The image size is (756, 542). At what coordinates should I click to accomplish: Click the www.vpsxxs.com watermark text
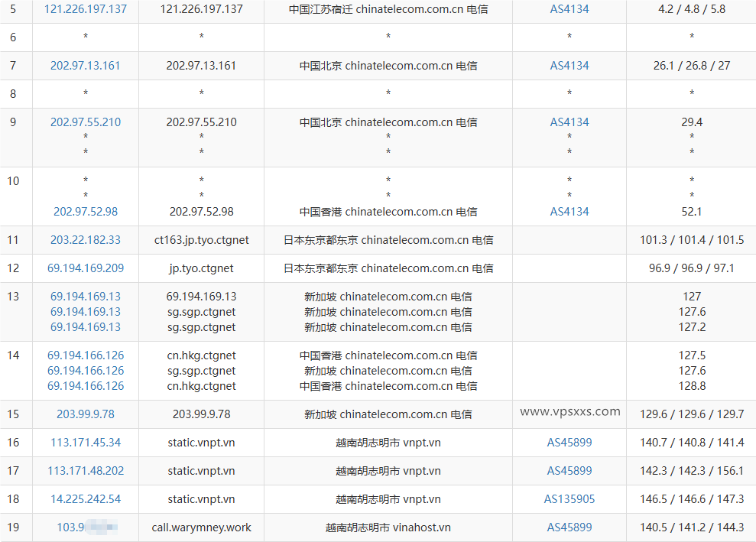pyautogui.click(x=569, y=411)
